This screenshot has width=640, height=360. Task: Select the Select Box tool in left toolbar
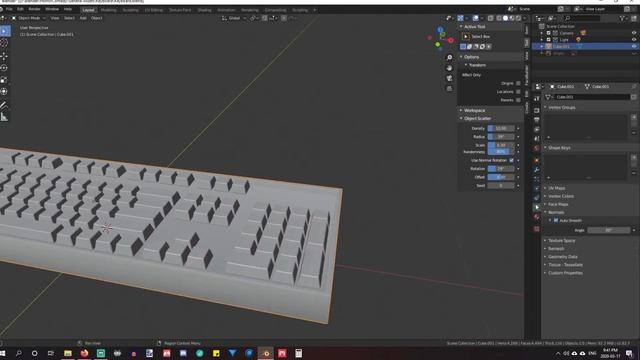(4, 31)
